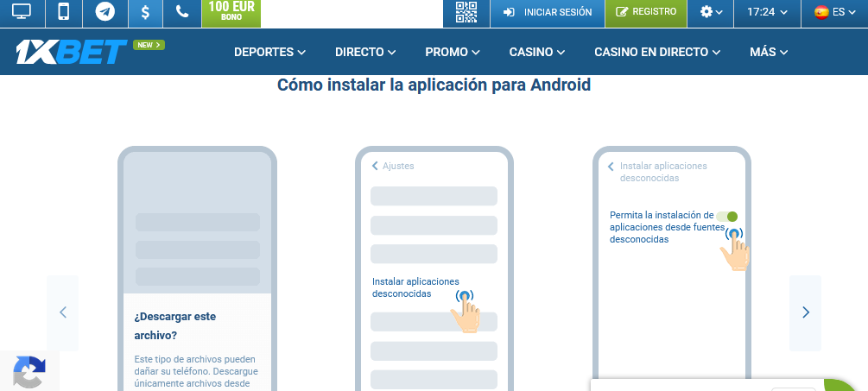Toggle the unknown sources installation switch

727,217
